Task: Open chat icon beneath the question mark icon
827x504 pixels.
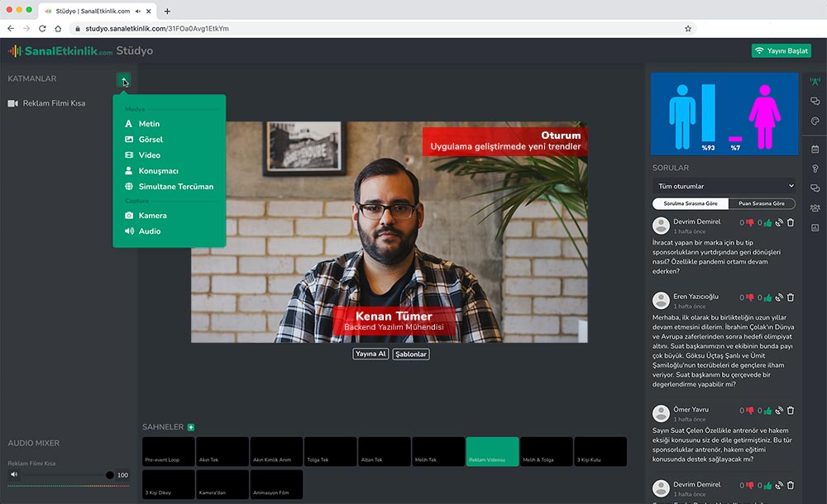Action: pos(815,188)
